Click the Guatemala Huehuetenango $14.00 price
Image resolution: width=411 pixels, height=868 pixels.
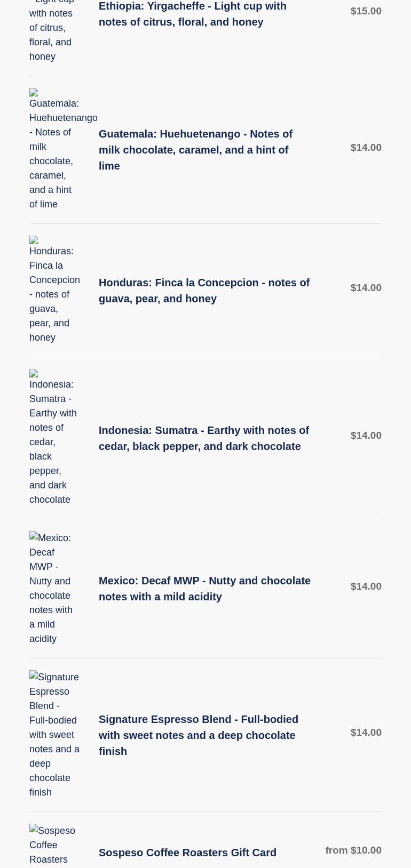366,148
